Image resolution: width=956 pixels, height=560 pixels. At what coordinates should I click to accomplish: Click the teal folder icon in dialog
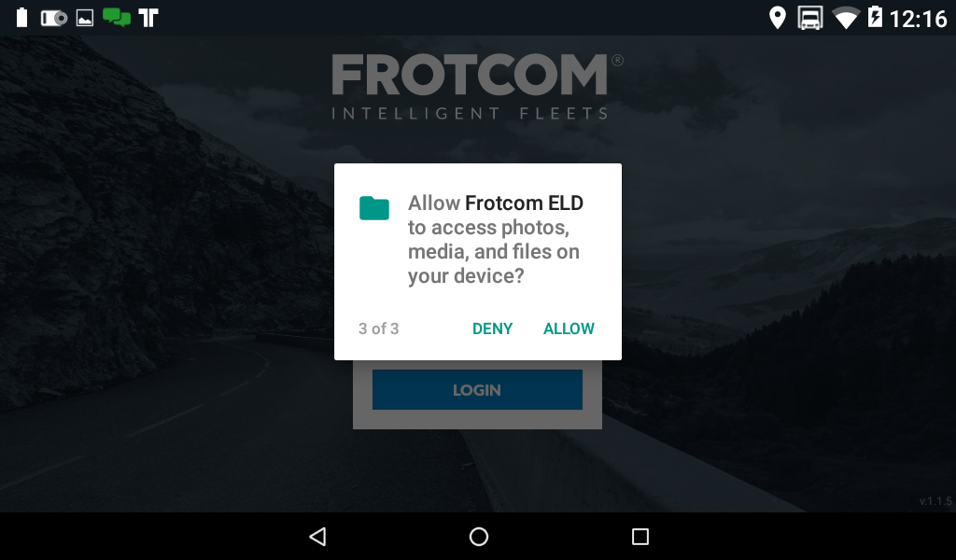(x=374, y=208)
